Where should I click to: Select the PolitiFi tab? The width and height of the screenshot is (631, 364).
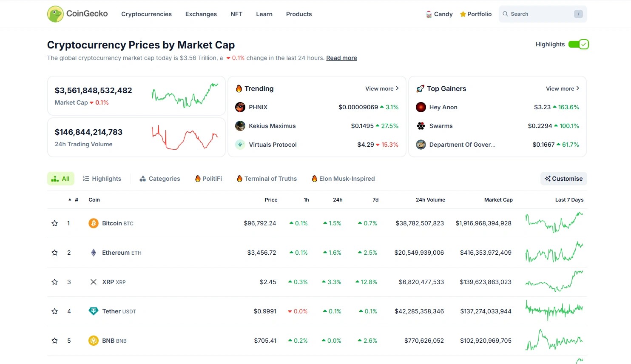(x=208, y=179)
